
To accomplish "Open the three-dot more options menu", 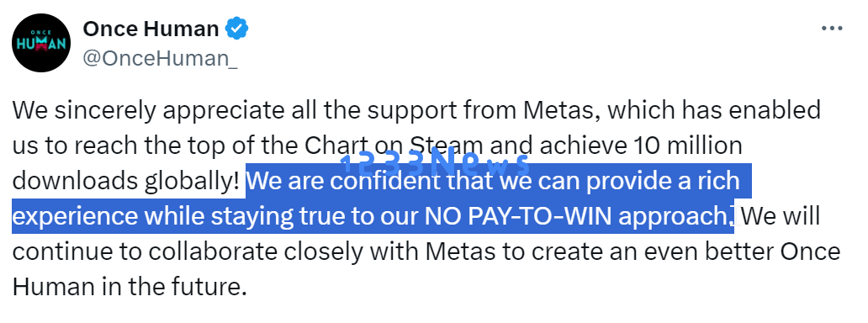I will pyautogui.click(x=832, y=29).
